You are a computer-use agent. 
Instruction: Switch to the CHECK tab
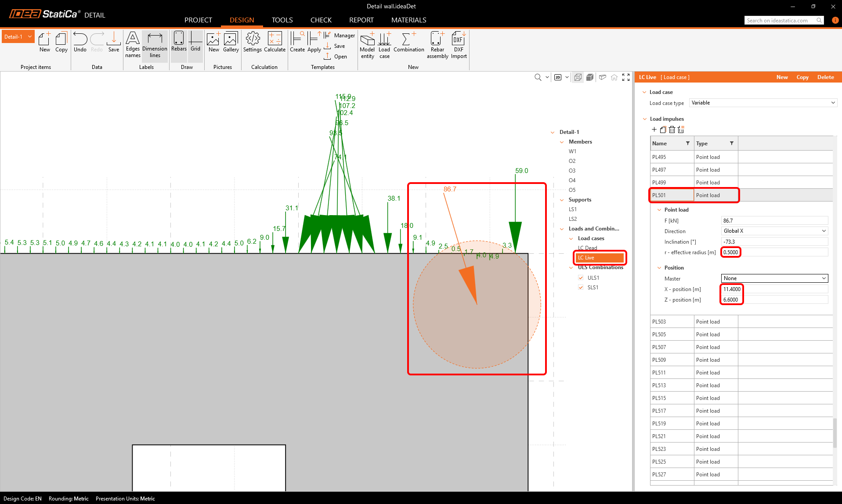coord(321,20)
